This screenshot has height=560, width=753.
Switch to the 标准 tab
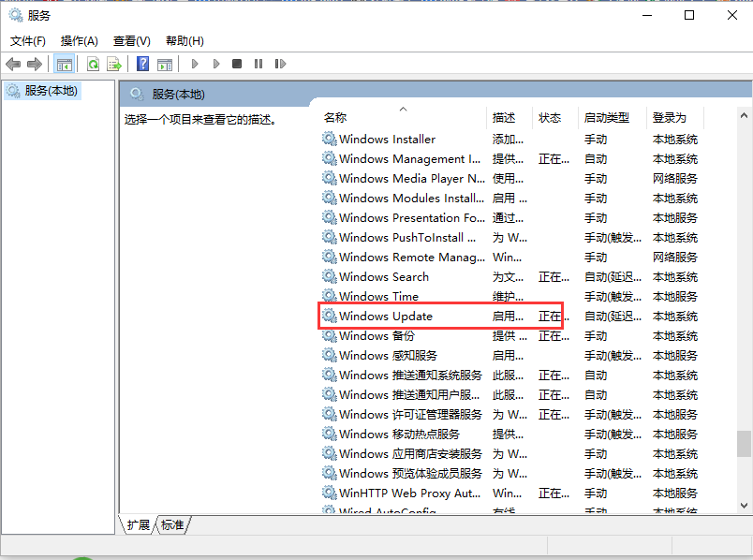172,525
